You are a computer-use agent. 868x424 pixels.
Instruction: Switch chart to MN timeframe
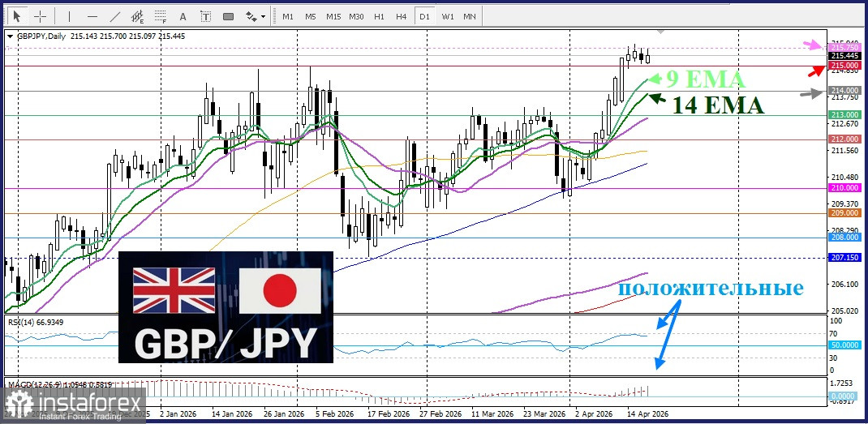click(x=470, y=16)
